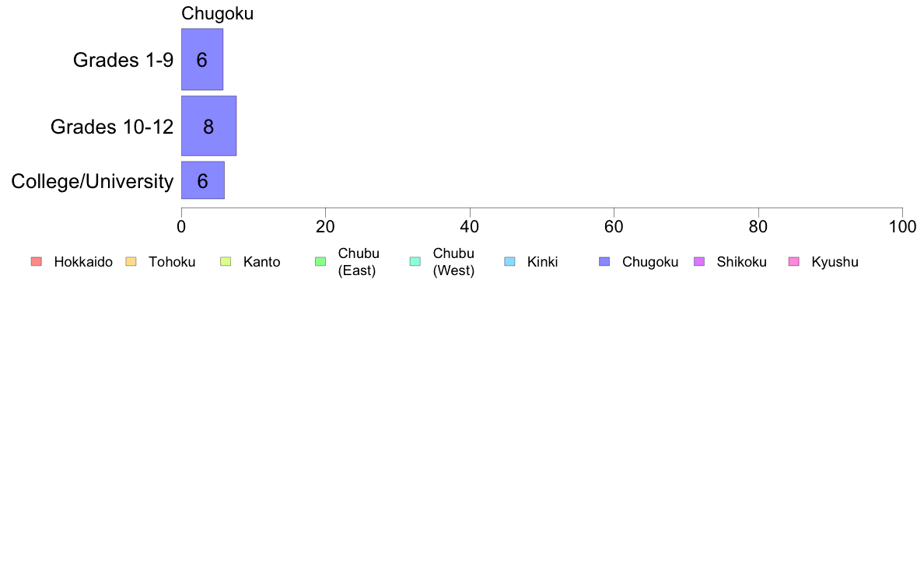Click the 40 tick on x-axis
The height and width of the screenshot is (572, 924).
click(x=470, y=227)
